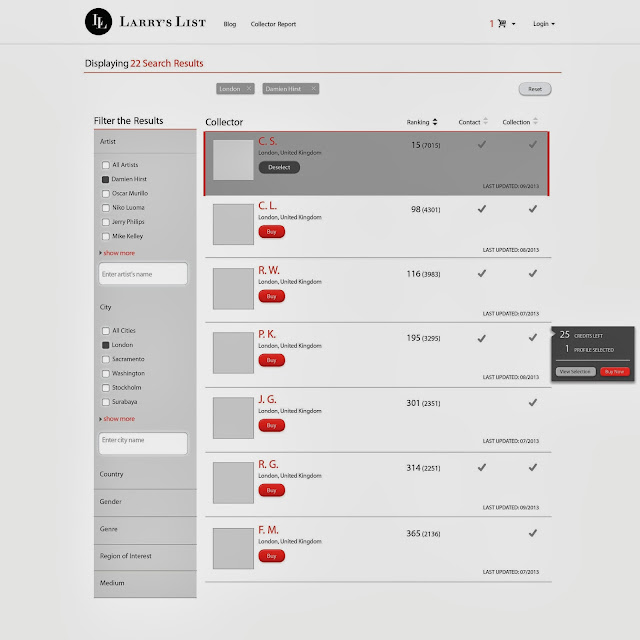The image size is (640, 640).
Task: Check the Washington checkbox
Action: click(x=106, y=373)
